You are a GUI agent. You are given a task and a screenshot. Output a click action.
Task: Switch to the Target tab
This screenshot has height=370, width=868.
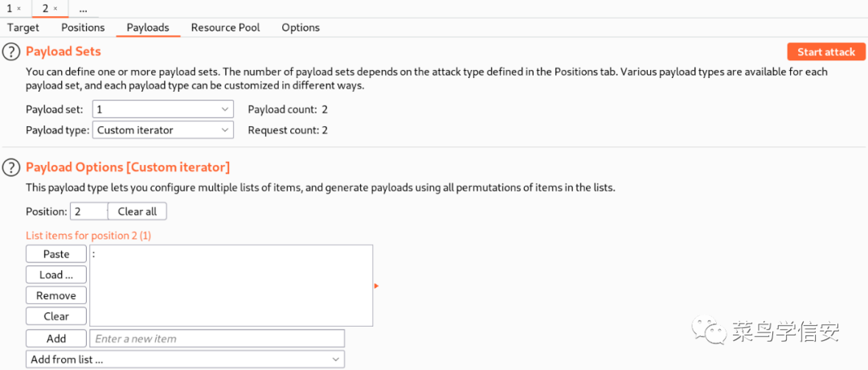(x=23, y=27)
